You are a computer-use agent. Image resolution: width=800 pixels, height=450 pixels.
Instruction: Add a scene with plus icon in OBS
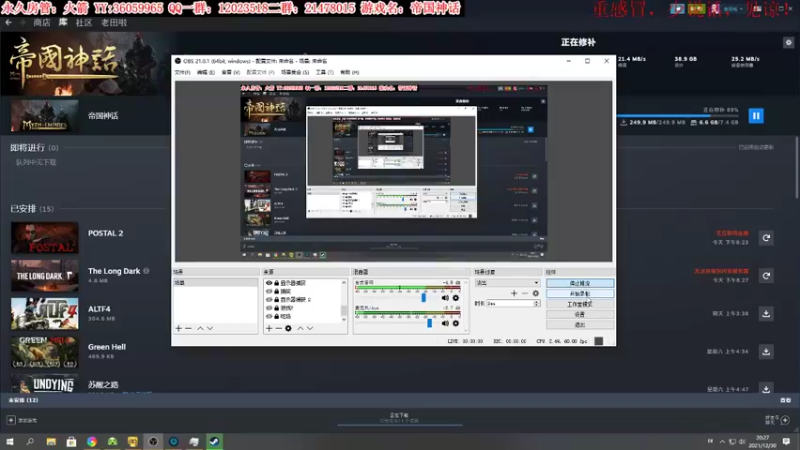pyautogui.click(x=179, y=329)
